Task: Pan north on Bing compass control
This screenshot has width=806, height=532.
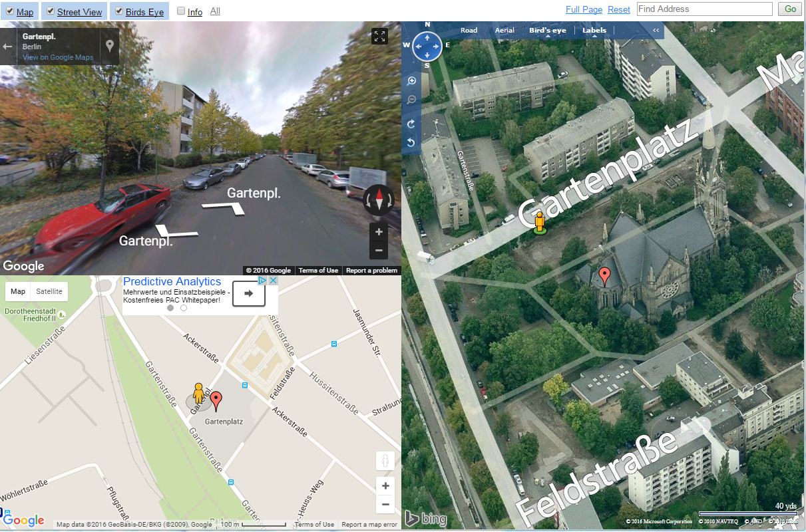Action: [427, 37]
